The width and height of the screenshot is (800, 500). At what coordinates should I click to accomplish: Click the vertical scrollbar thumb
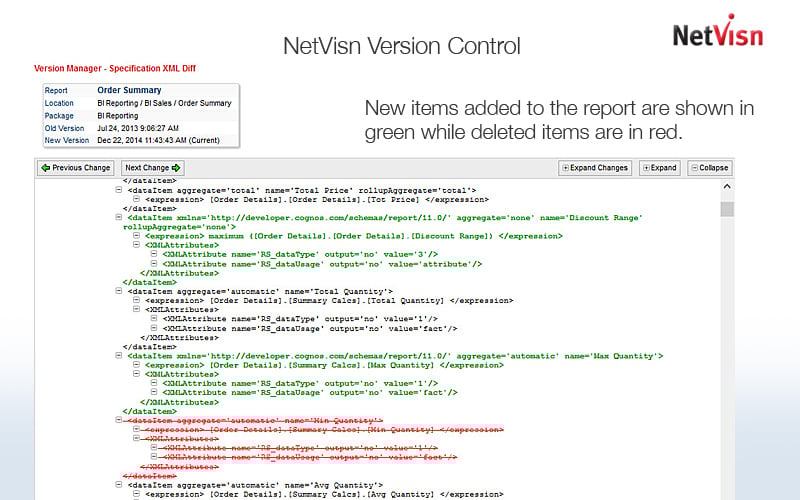(x=727, y=209)
